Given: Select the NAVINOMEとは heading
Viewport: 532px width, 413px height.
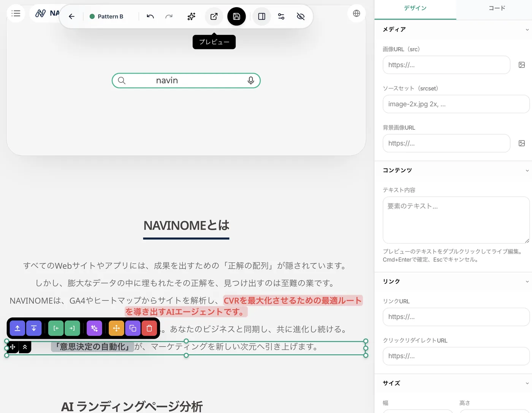Looking at the screenshot, I should [186, 225].
